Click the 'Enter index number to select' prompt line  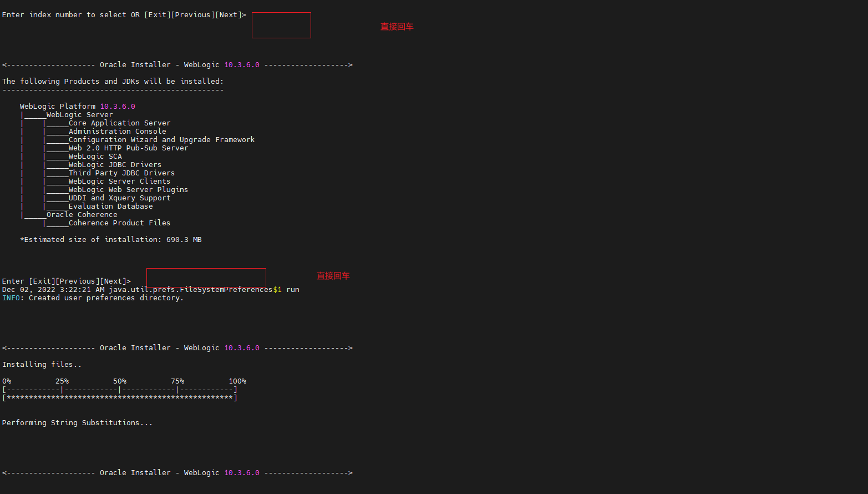[124, 14]
